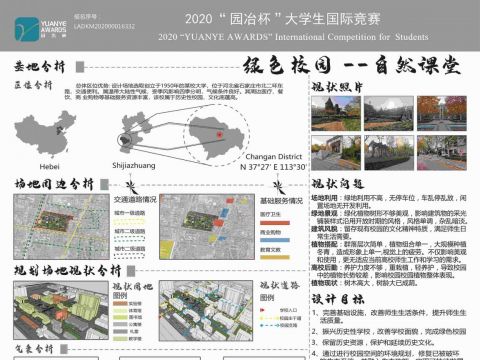Viewport: 480px width, 360px height.
Task: Select the registration number LADKM202000018332
Action: pyautogui.click(x=104, y=26)
